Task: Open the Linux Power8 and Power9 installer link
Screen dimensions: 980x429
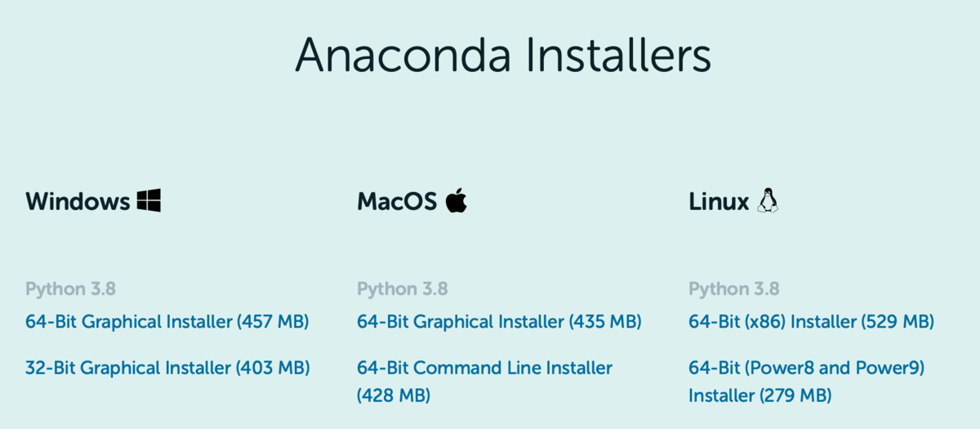Action: (x=807, y=382)
